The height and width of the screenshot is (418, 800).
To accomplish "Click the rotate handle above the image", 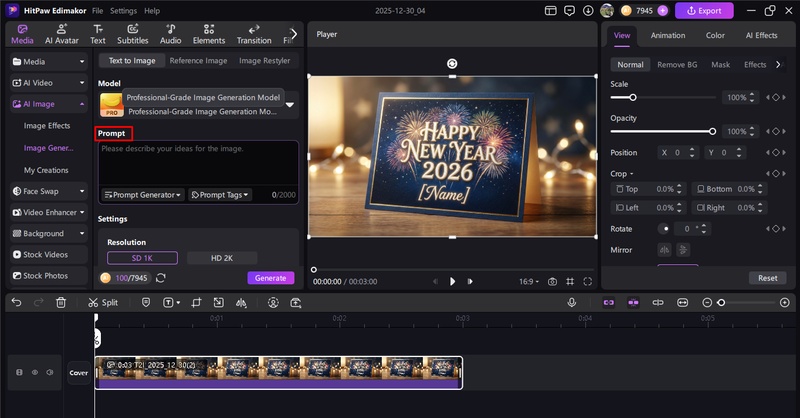I will 452,63.
